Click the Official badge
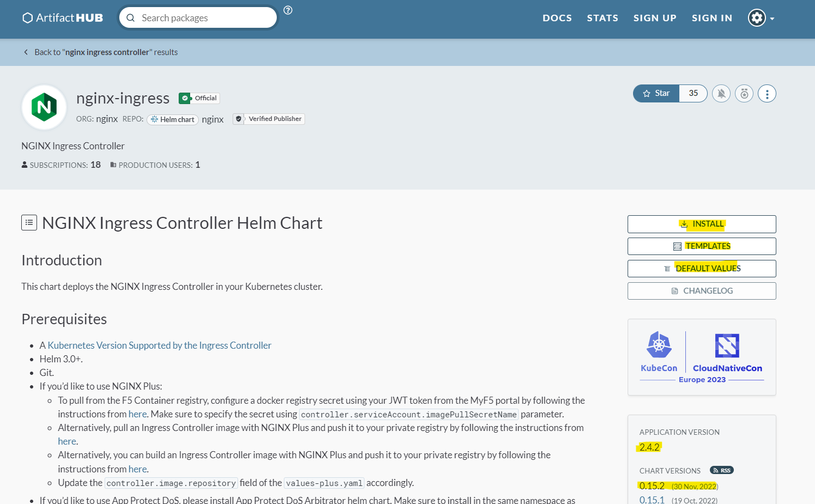Viewport: 815px width, 504px height. pyautogui.click(x=199, y=98)
